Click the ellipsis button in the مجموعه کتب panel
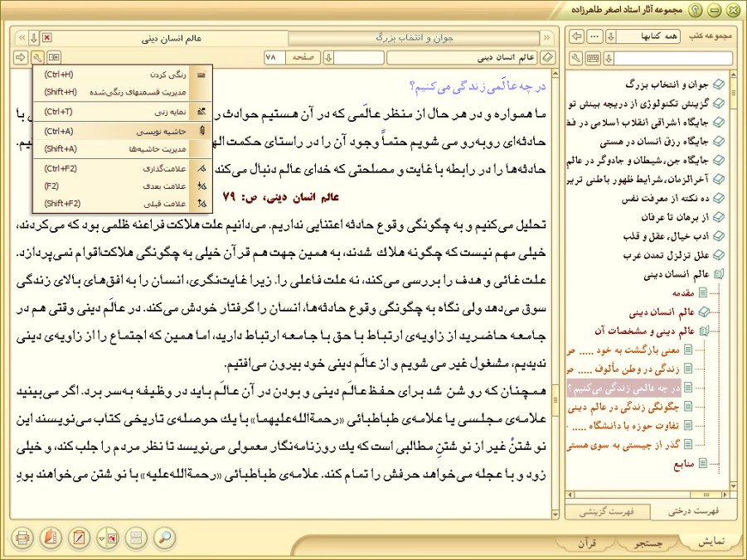747x560 pixels. pyautogui.click(x=594, y=36)
